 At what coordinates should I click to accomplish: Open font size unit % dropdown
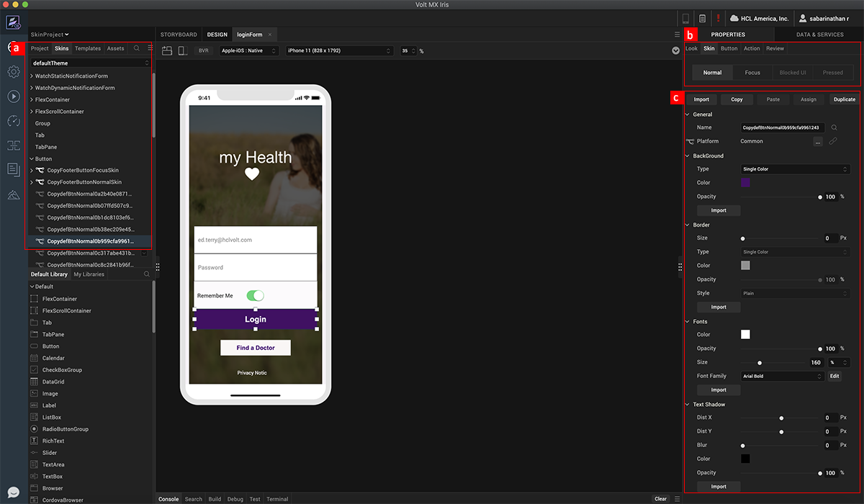click(840, 362)
